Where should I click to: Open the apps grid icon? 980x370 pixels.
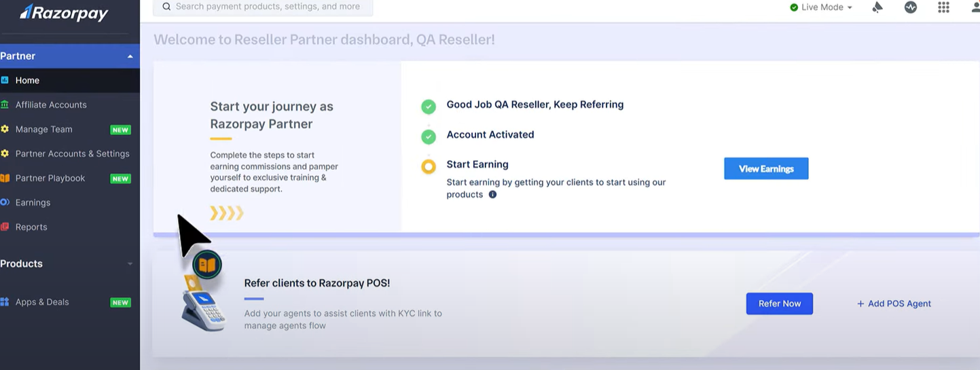pyautogui.click(x=943, y=7)
